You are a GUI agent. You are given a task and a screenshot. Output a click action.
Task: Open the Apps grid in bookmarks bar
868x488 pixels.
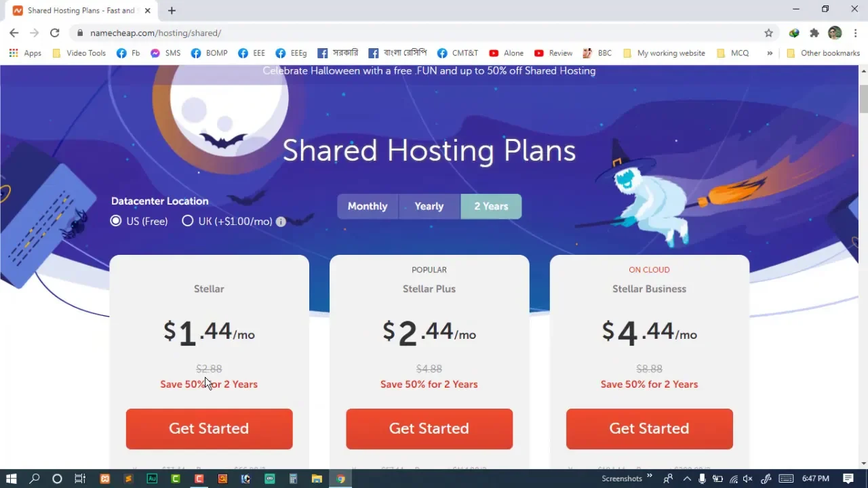(25, 53)
